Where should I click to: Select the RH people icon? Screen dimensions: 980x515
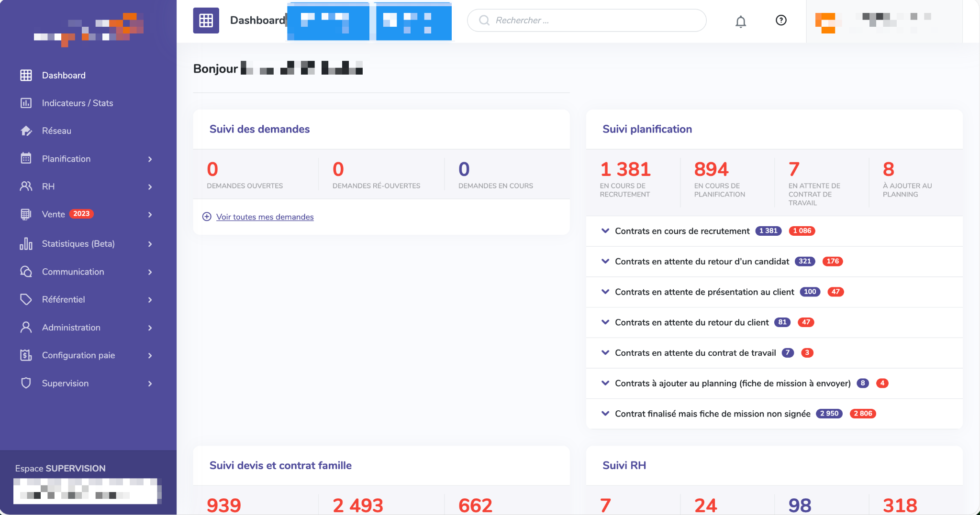point(26,186)
